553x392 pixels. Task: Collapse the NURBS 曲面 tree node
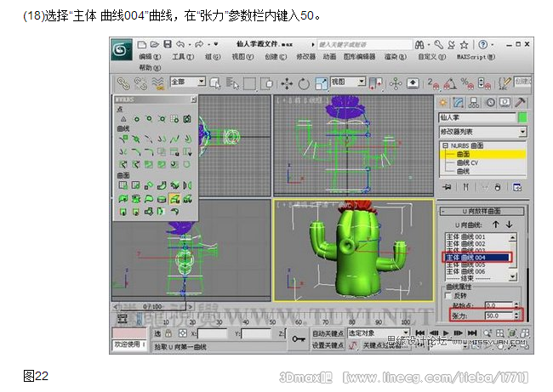click(x=445, y=145)
